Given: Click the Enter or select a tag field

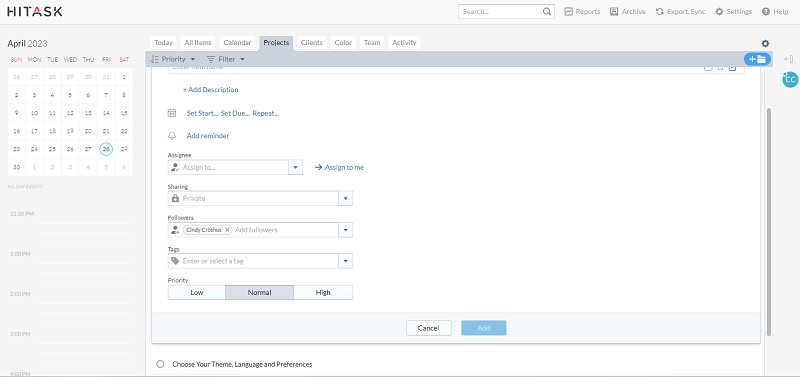Looking at the screenshot, I should (x=253, y=261).
